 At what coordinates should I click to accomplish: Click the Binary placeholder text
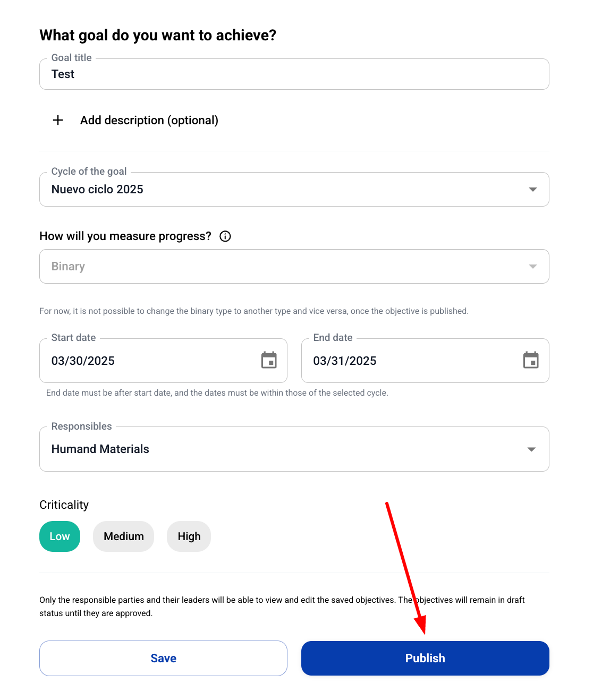point(68,266)
